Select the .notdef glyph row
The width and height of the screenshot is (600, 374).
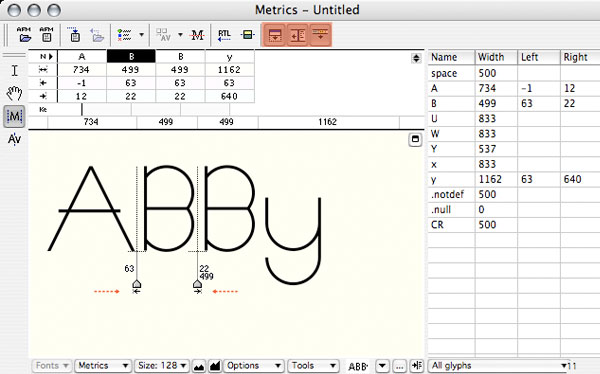pyautogui.click(x=514, y=194)
